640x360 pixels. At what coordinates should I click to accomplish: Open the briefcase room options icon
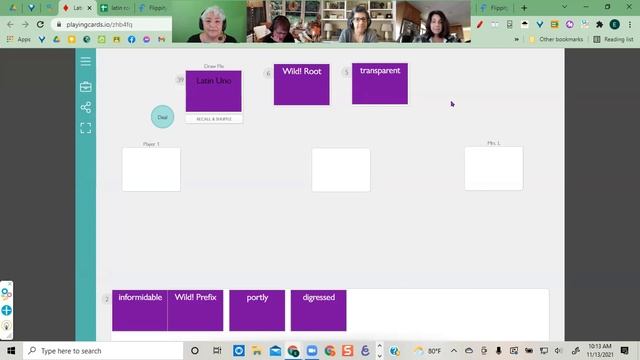[x=86, y=87]
